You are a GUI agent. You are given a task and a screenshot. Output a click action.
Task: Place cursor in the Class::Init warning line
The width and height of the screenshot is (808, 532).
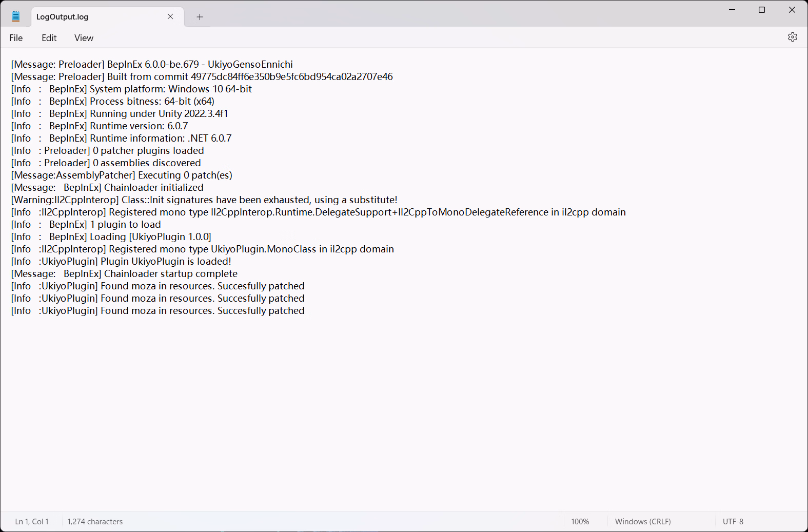pyautogui.click(x=257, y=200)
